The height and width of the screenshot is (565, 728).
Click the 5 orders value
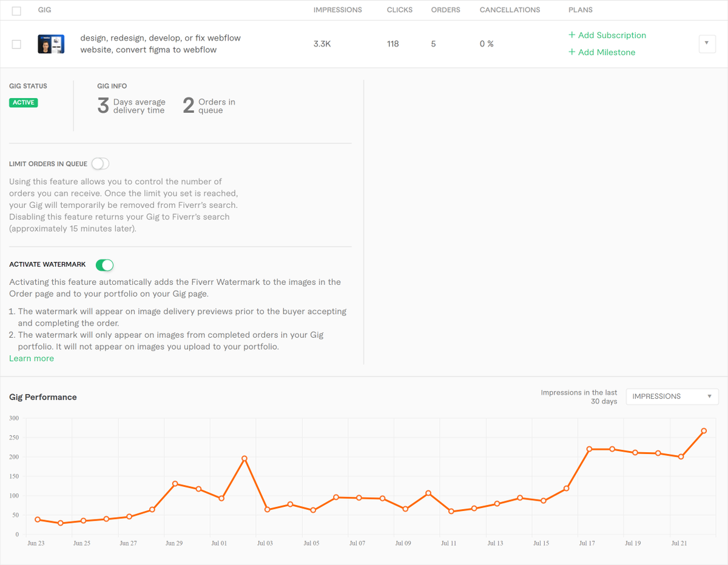click(x=434, y=44)
